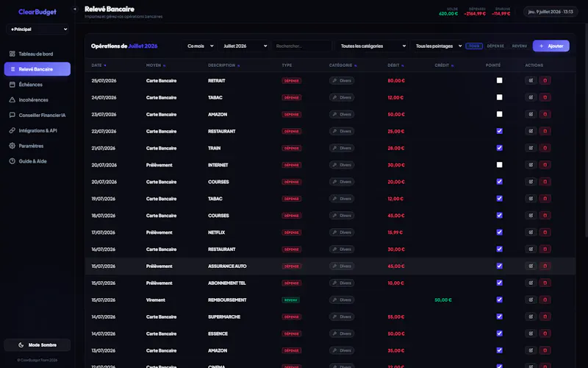Collapse the sidebar with arrow icon
The width and height of the screenshot is (588, 368).
point(75,9)
